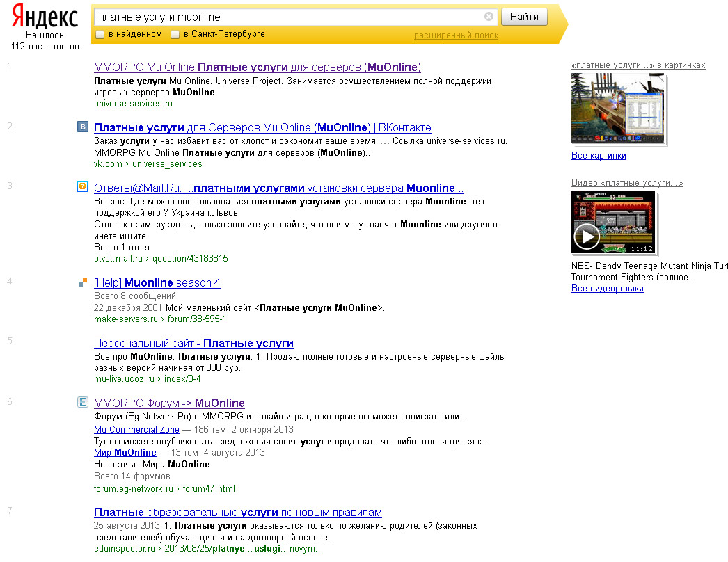Click the forum/38-595-1 URL path

point(197,319)
